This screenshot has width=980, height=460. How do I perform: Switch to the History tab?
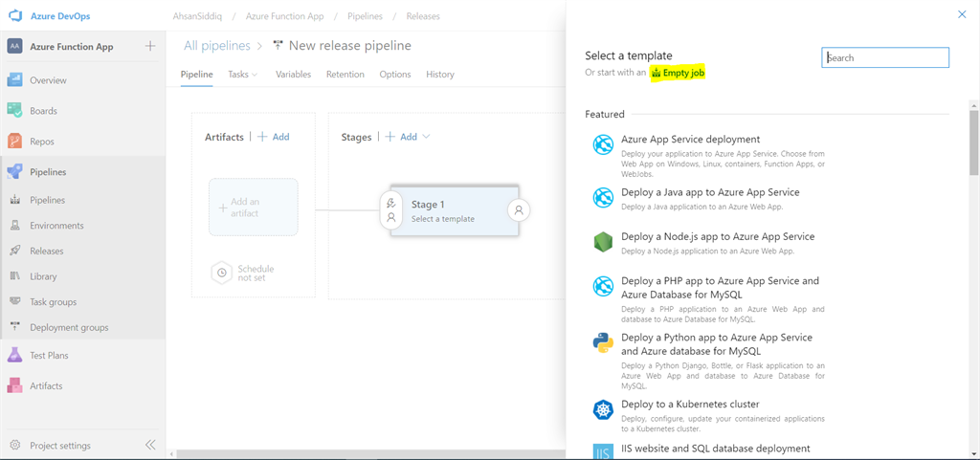(440, 75)
